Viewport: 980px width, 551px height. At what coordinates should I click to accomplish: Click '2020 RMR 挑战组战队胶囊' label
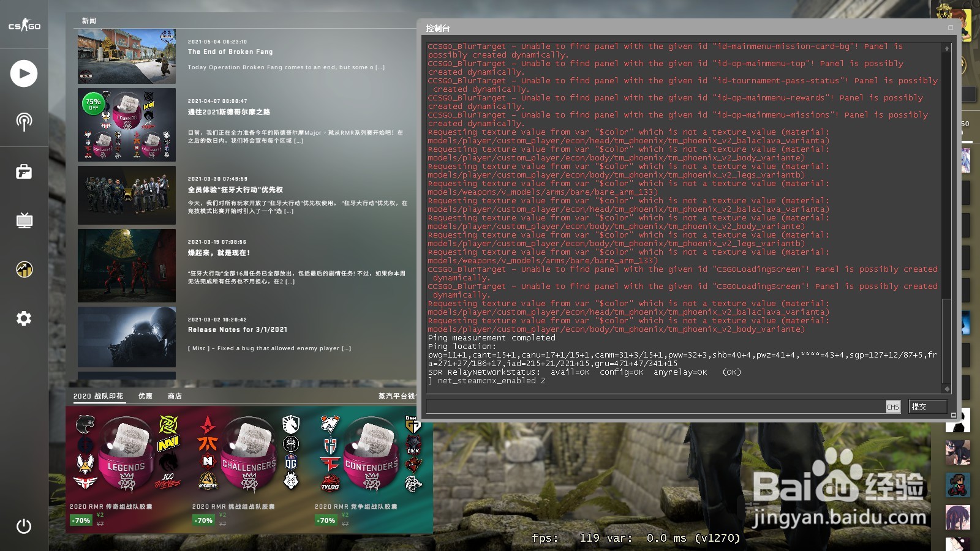233,507
